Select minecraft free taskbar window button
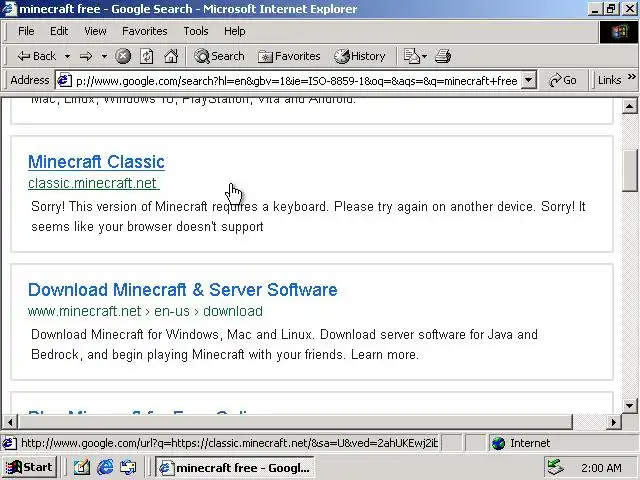The width and height of the screenshot is (640, 480). (x=234, y=467)
